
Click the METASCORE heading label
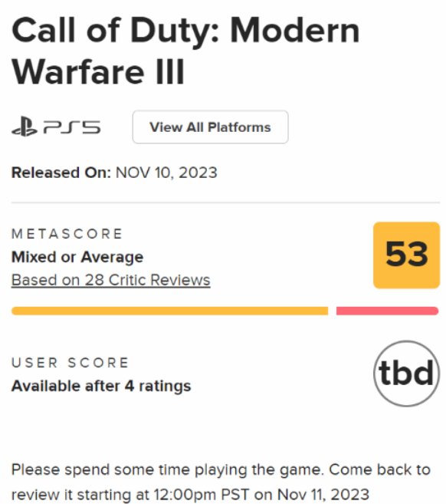(67, 234)
